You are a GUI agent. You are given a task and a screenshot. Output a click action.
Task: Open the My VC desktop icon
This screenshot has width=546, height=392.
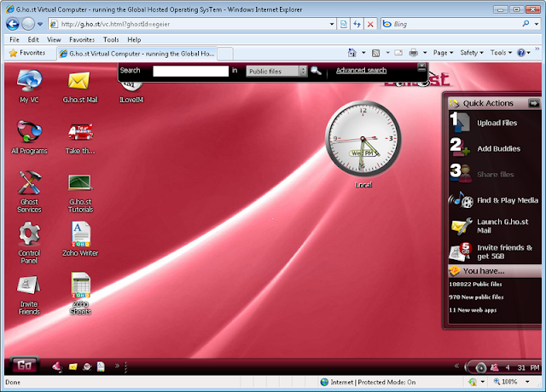pos(29,86)
